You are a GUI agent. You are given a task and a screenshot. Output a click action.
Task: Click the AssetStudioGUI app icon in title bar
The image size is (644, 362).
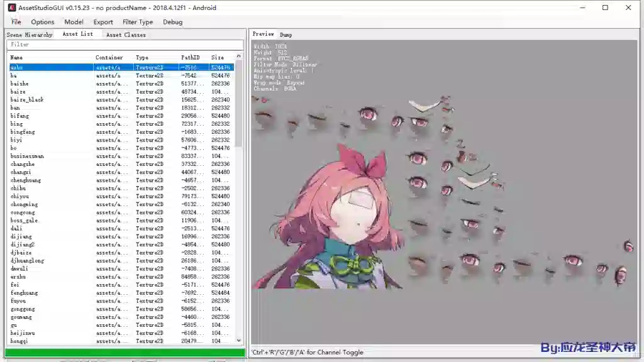click(x=12, y=8)
